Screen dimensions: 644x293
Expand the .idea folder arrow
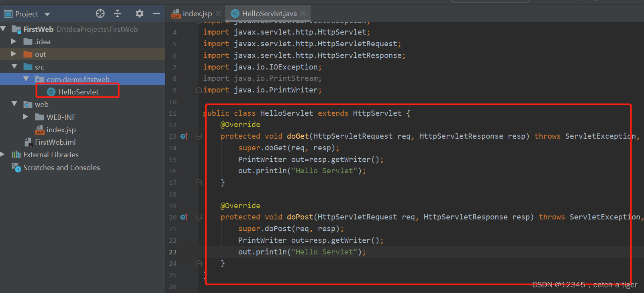[x=14, y=41]
